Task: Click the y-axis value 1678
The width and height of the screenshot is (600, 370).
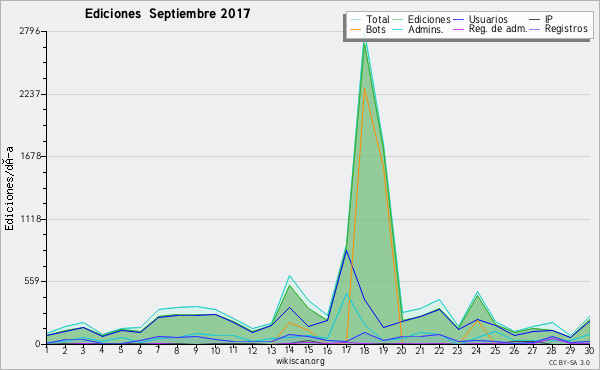Action: [x=30, y=156]
